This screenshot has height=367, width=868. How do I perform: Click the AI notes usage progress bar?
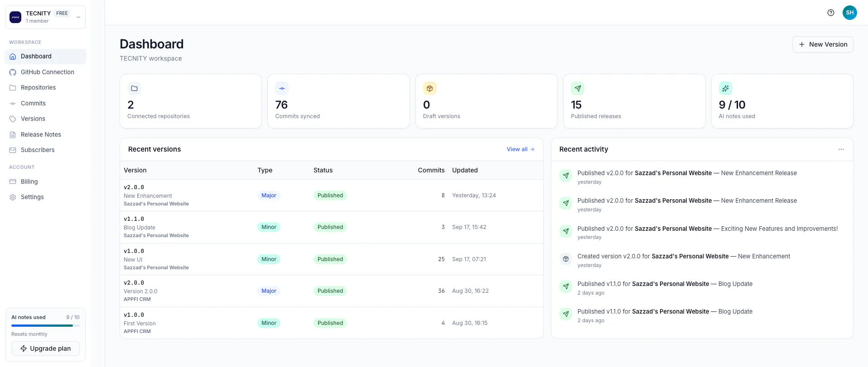click(x=45, y=325)
